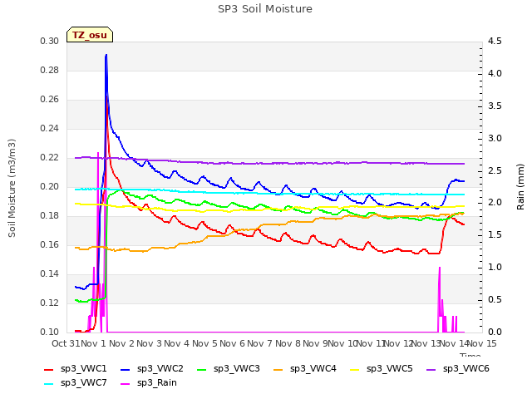The image size is (532, 399).
Task: Click the green sp3_VWC3 legend swatch
Action: (x=201, y=369)
